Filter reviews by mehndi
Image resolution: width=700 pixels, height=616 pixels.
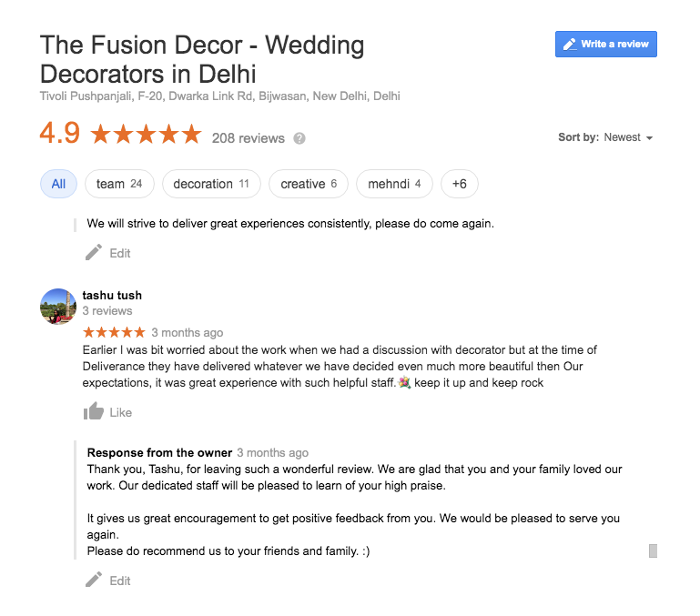click(x=394, y=184)
